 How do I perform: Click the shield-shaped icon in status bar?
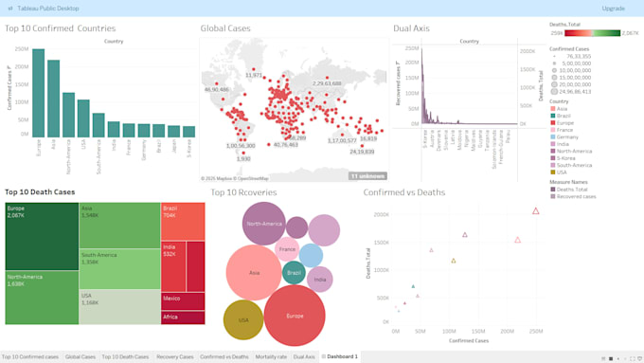coord(640,359)
